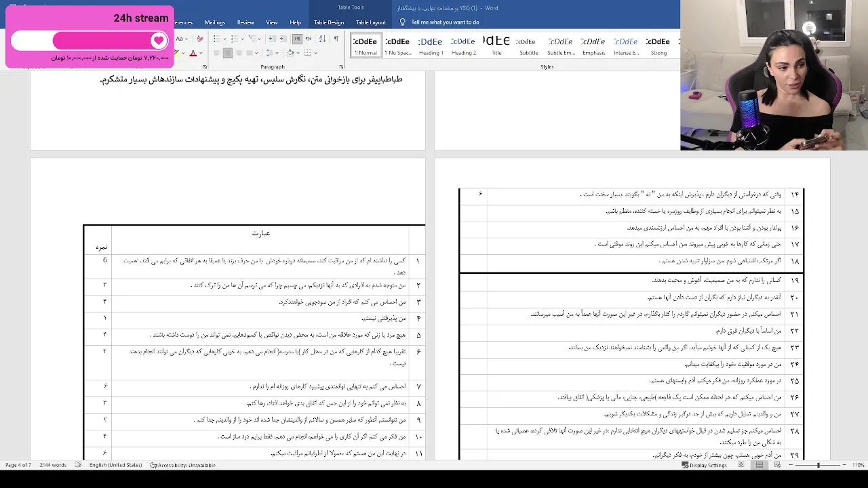868x488 pixels.
Task: Click the Bullets list icon
Action: click(x=216, y=39)
